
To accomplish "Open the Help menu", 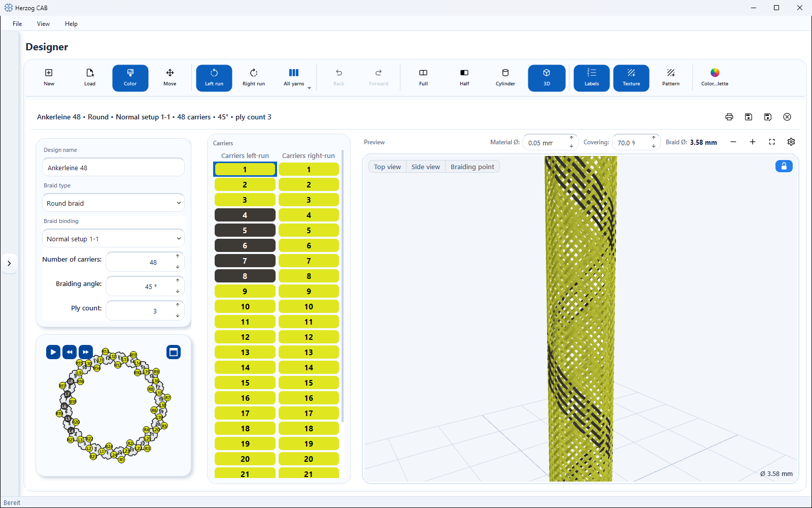I will pyautogui.click(x=71, y=24).
